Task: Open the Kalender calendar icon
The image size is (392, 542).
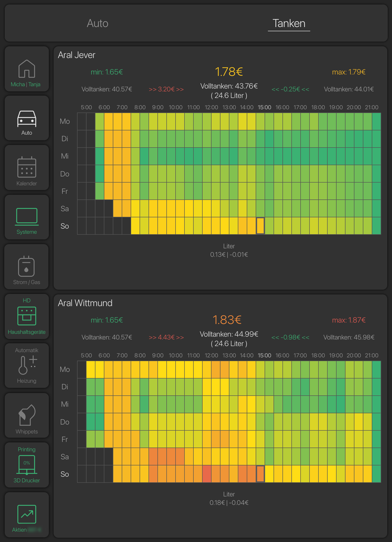Action: pyautogui.click(x=27, y=167)
